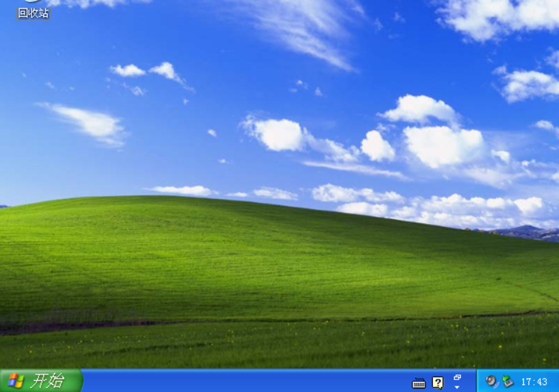Image resolution: width=559 pixels, height=392 pixels.
Task: Click the yellow-flowered grass above the taskbar
Action: 278,344
